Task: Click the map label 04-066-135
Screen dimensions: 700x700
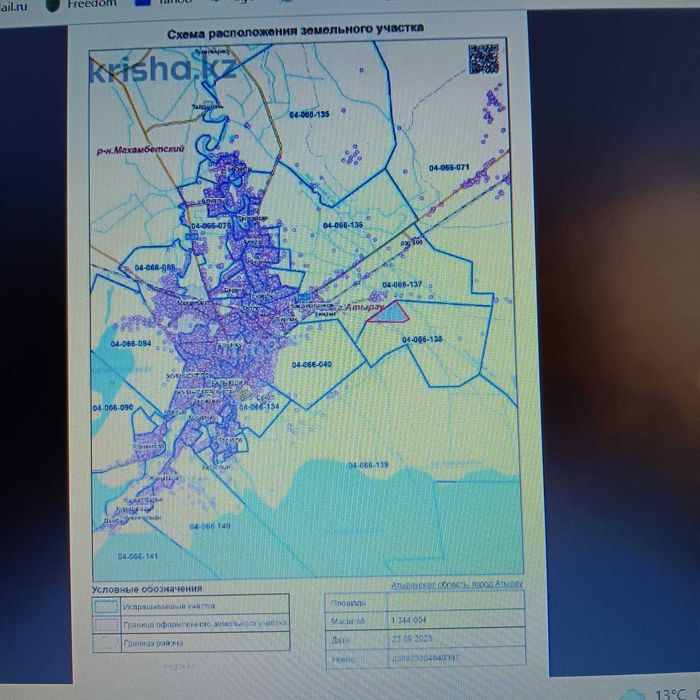Action: click(x=309, y=115)
